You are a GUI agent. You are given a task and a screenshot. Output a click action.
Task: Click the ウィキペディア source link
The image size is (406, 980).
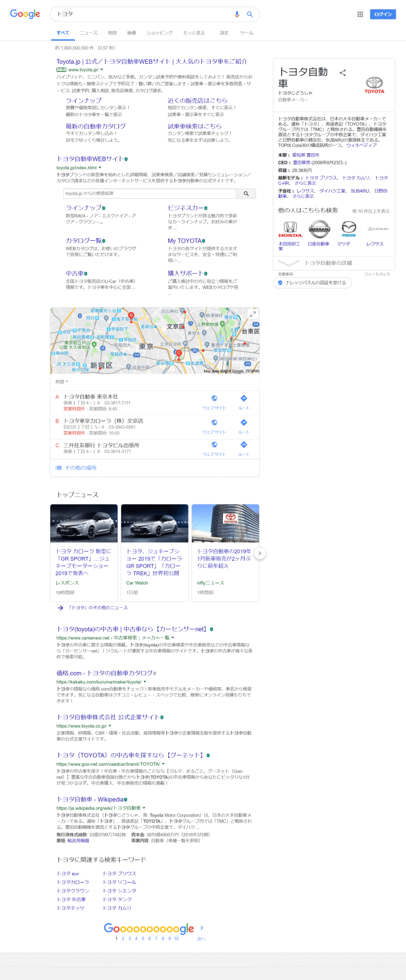[x=362, y=145]
